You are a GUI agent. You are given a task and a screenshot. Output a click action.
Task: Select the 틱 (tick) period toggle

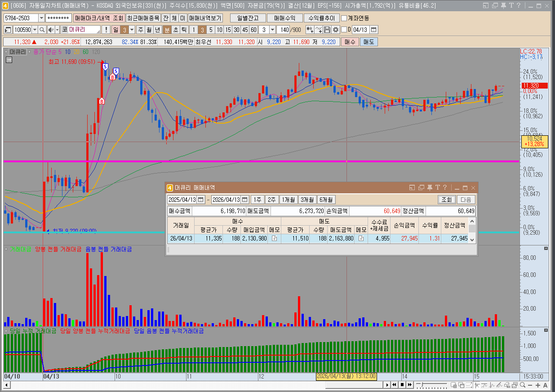point(184,30)
